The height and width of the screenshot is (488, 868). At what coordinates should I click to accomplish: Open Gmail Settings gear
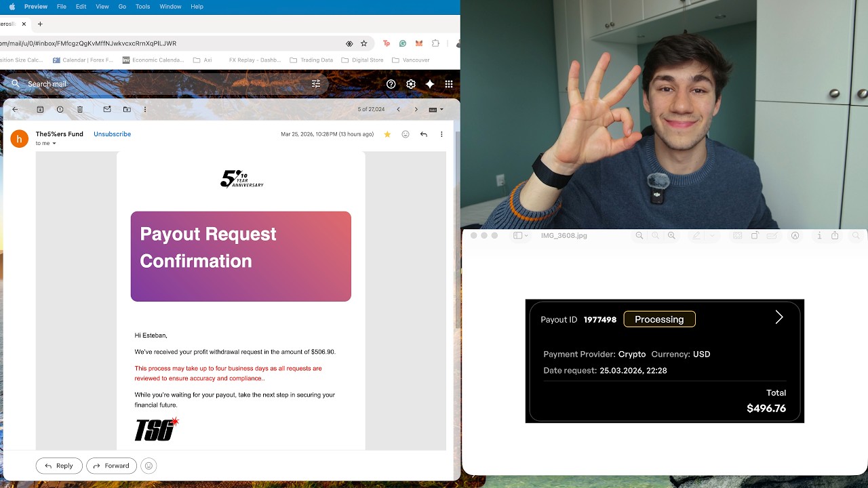click(411, 84)
